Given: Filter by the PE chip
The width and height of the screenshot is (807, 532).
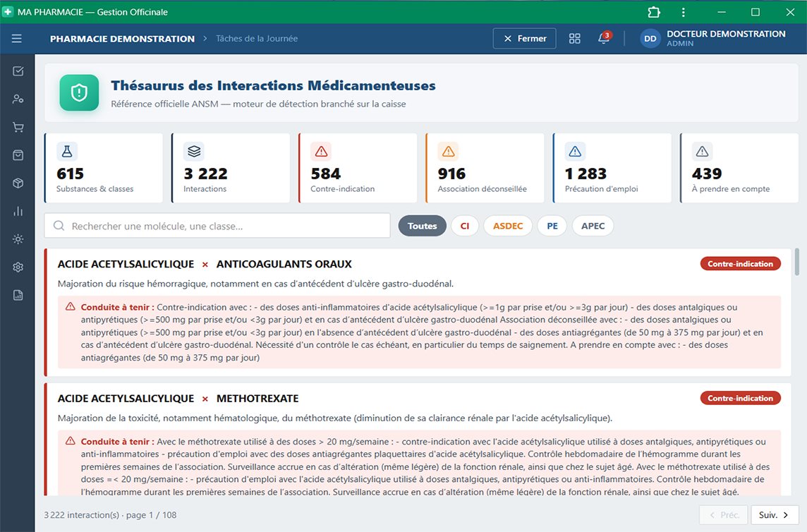Looking at the screenshot, I should tap(552, 226).
